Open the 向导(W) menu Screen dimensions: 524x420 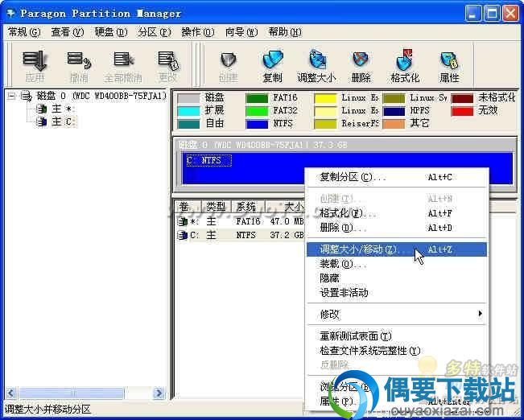point(241,32)
